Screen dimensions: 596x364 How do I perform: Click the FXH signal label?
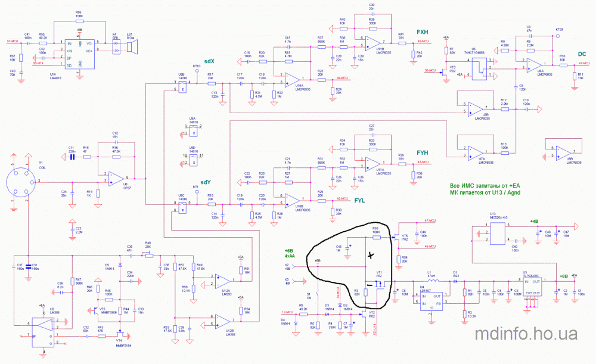point(423,32)
